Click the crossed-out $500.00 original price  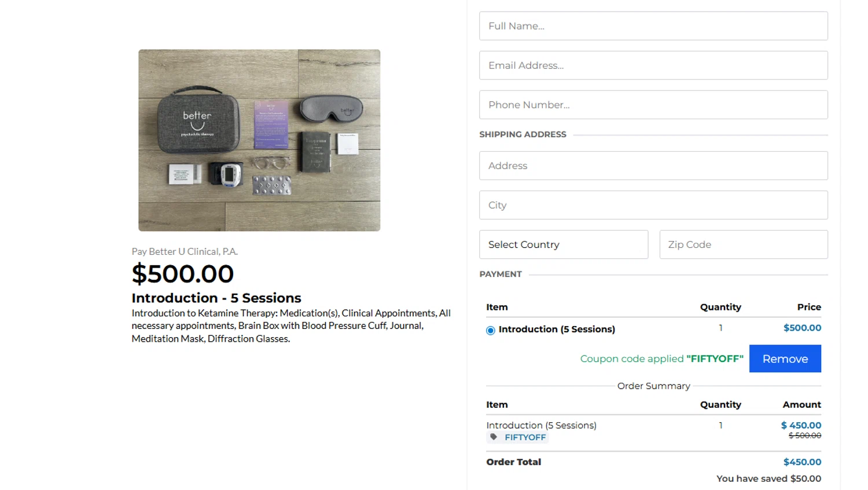click(x=804, y=436)
